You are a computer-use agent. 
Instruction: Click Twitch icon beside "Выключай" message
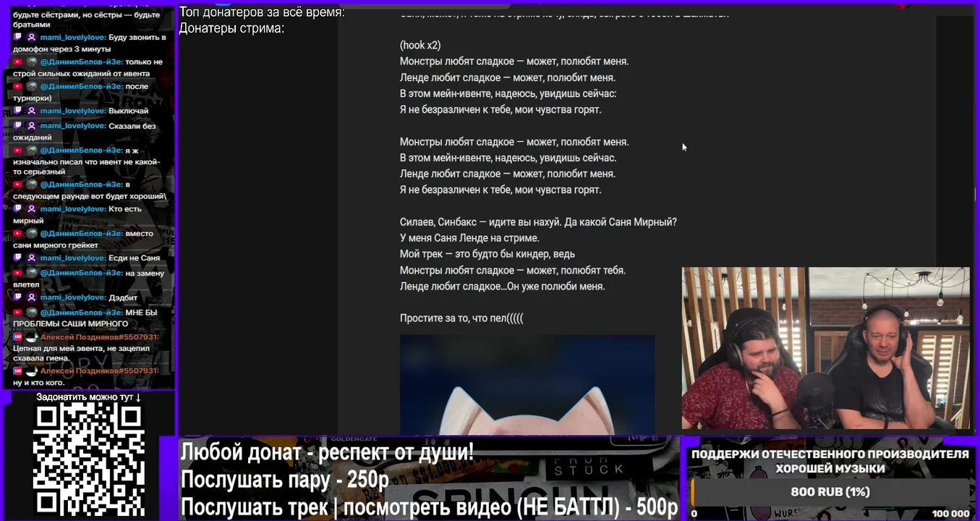(17, 111)
